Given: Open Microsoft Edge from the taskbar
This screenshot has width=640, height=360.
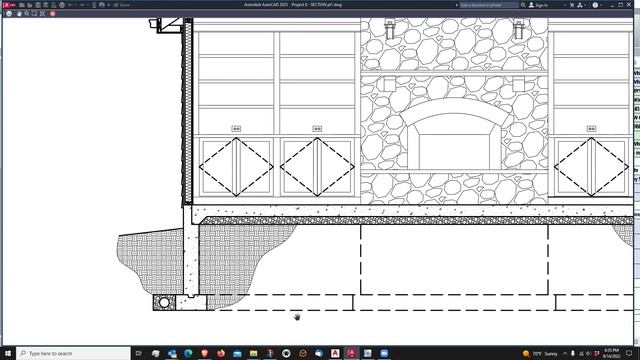Looking at the screenshot, I should point(188,353).
